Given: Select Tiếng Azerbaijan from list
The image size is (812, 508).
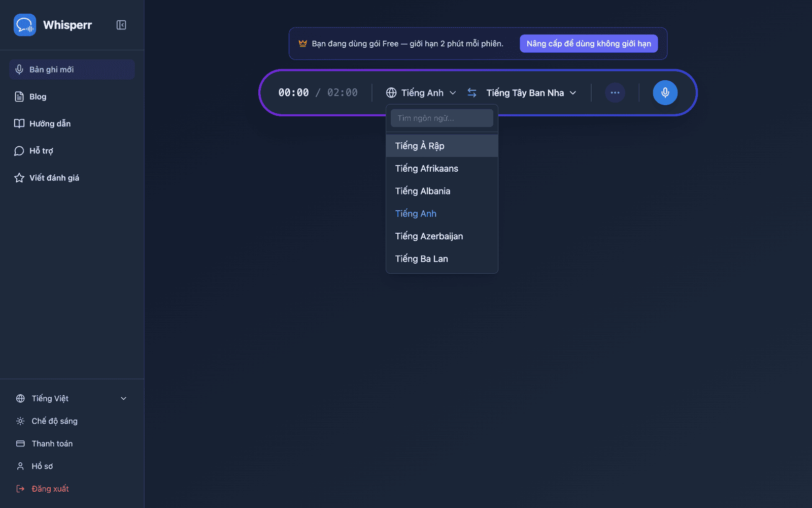Looking at the screenshot, I should (442, 236).
